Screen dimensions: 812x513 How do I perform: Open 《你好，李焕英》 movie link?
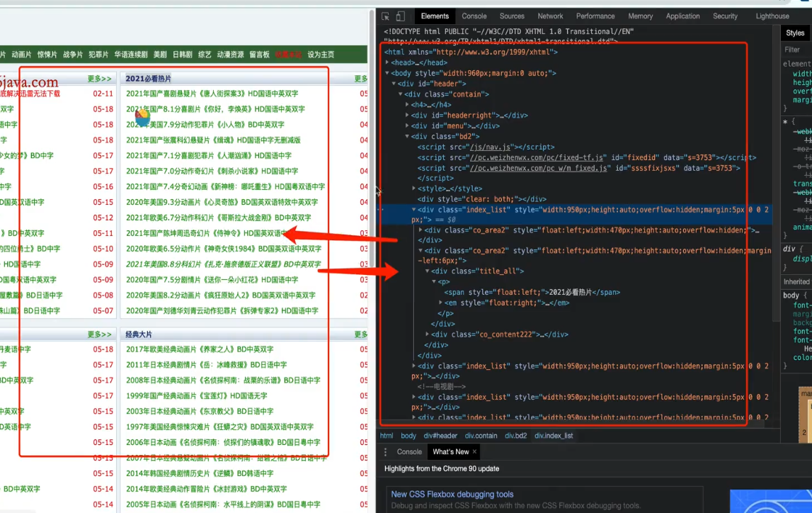click(x=215, y=109)
